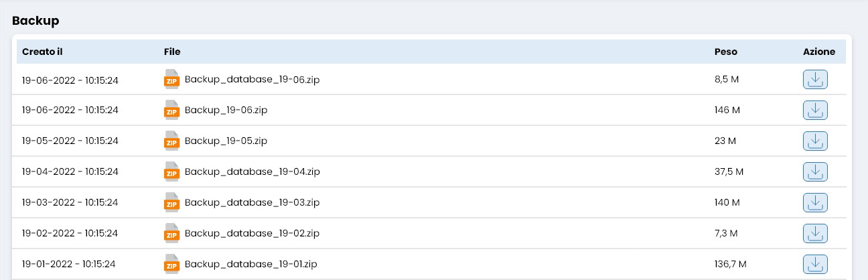Click the 136,7 M size value
Viewport: 868px width, 280px height.
click(731, 264)
